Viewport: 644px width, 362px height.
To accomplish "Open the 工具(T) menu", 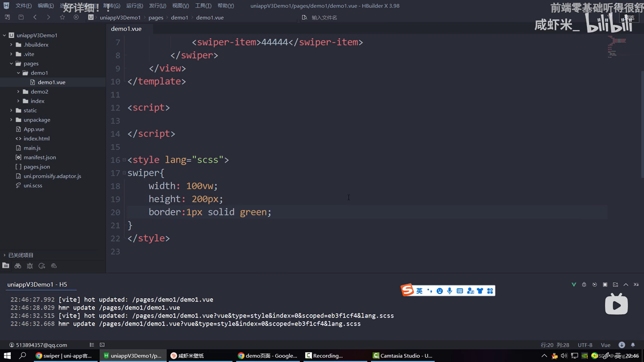I will 203,6.
